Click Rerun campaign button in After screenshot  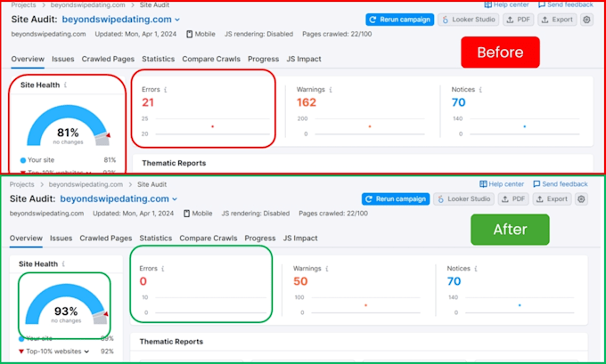[396, 199]
